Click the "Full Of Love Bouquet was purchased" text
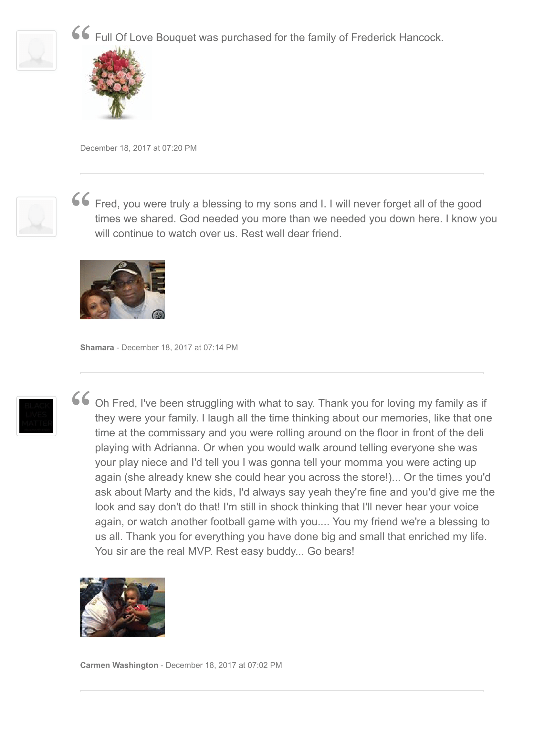Image resolution: width=534 pixels, height=756 pixels. [x=269, y=37]
